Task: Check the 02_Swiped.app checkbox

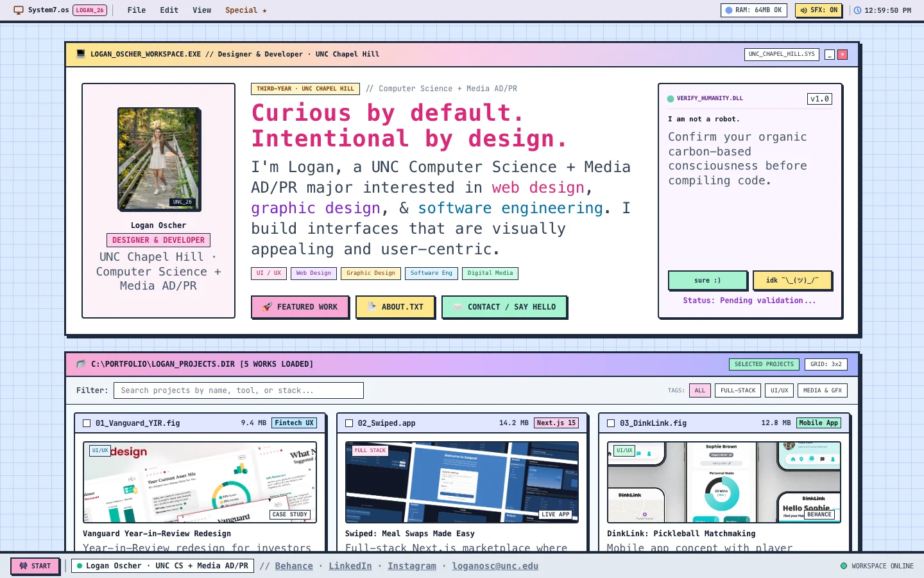Action: pyautogui.click(x=349, y=423)
